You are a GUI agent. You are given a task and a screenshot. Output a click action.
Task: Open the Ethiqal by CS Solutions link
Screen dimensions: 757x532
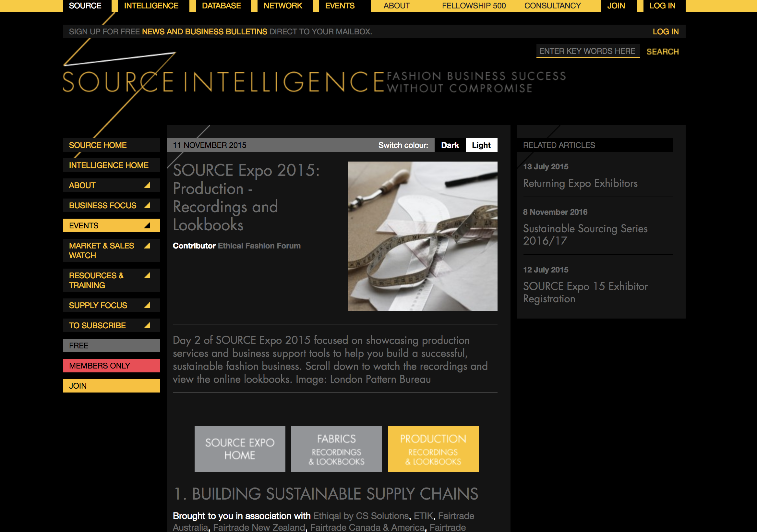[x=361, y=516]
